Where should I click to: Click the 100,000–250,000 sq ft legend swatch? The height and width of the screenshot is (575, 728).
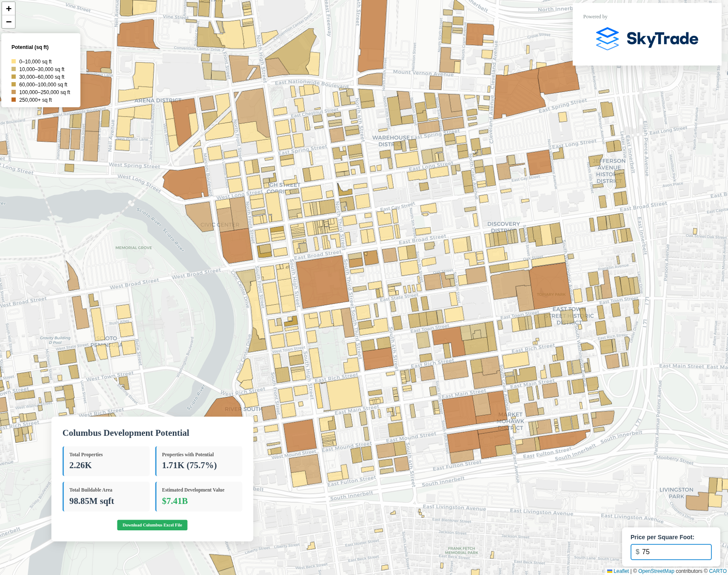click(x=14, y=92)
